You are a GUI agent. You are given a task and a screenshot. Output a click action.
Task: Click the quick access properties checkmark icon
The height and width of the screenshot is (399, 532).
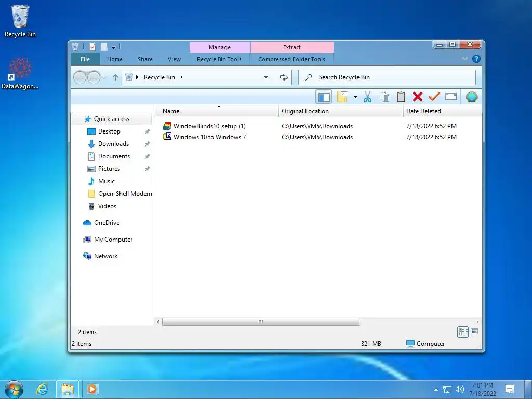[92, 47]
